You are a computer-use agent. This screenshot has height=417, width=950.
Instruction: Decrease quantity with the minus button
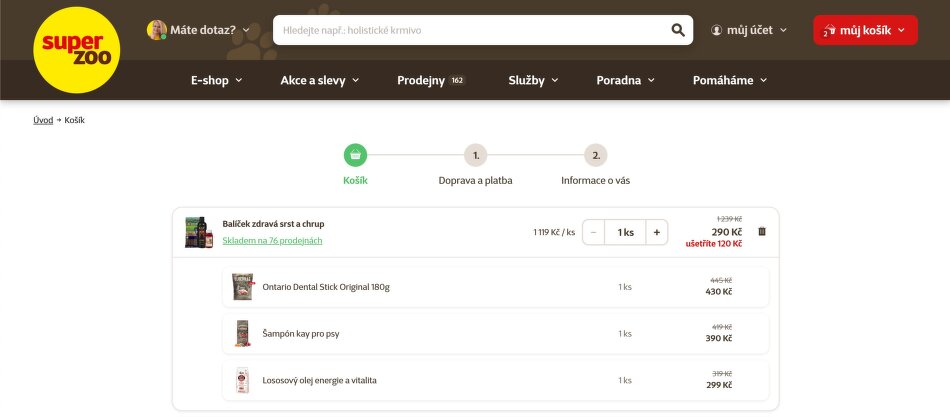click(x=593, y=232)
